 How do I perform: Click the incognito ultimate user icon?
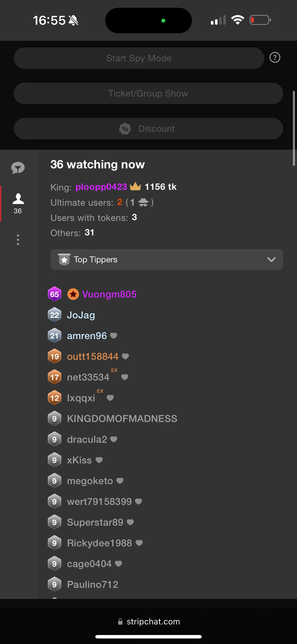[x=143, y=202]
